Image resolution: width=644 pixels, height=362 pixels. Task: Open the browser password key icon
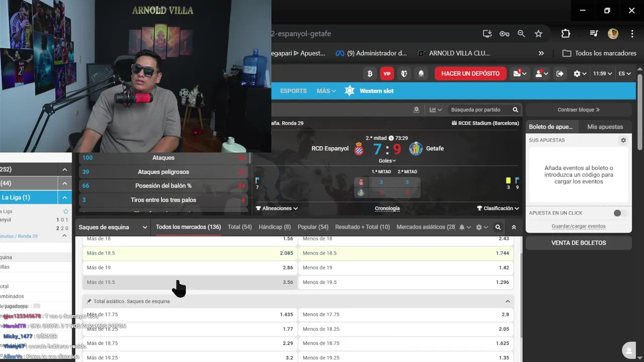click(504, 34)
